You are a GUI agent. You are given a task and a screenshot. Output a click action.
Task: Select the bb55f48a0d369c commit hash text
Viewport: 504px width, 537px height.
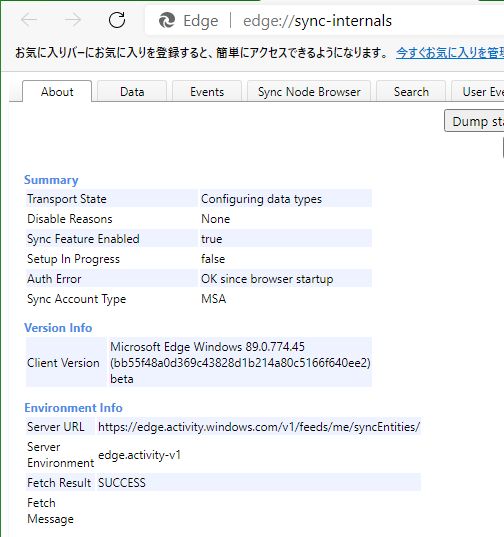(x=240, y=363)
